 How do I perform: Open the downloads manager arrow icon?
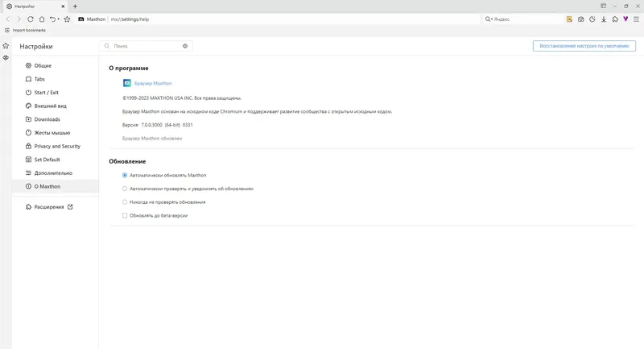pyautogui.click(x=603, y=19)
